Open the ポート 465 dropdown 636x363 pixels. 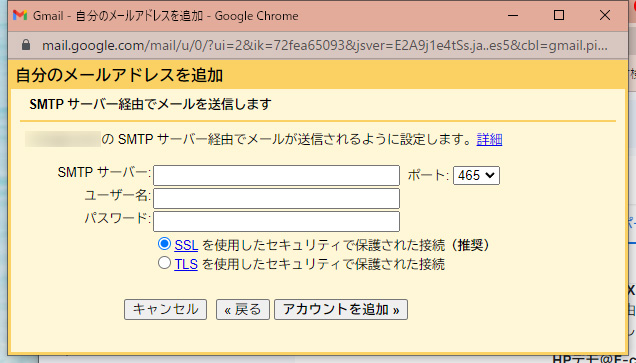coord(476,175)
